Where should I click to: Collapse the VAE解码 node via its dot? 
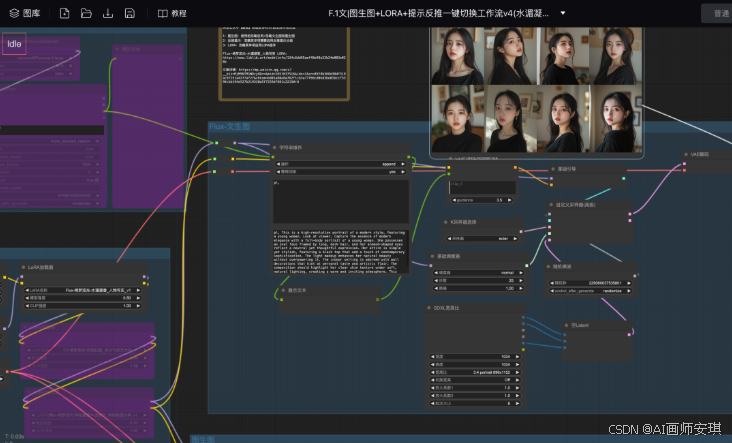point(686,154)
